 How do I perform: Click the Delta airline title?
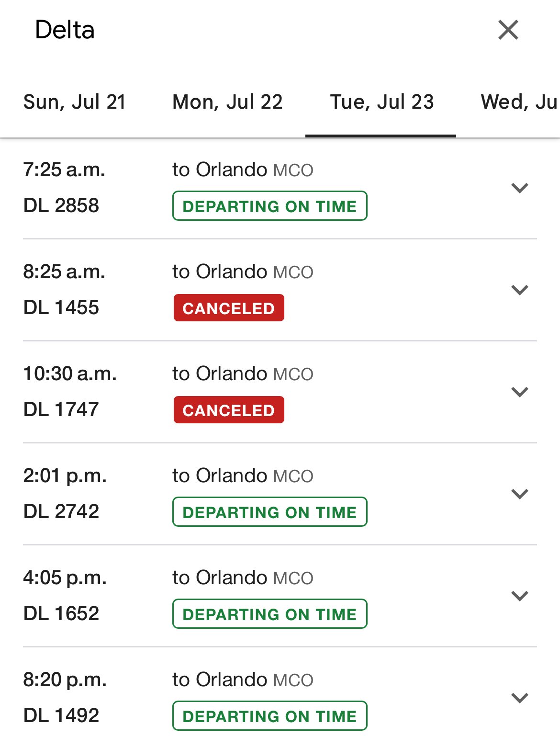point(65,30)
